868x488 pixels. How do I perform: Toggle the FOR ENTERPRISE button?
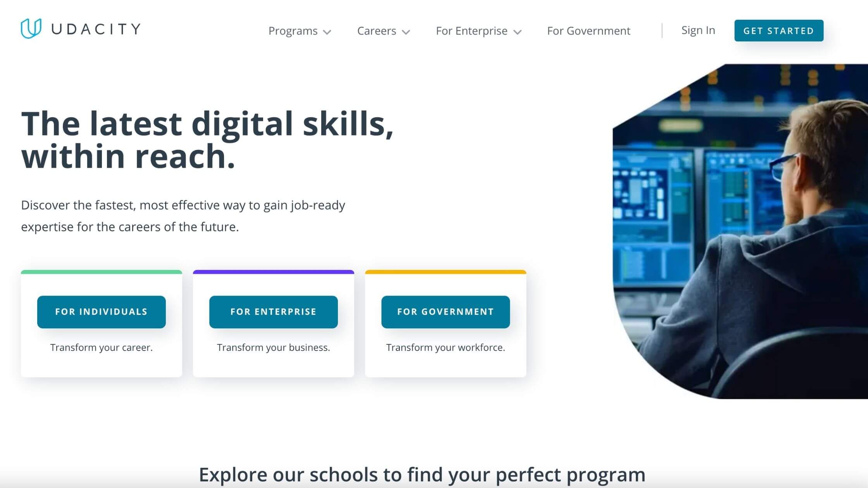[x=273, y=311]
